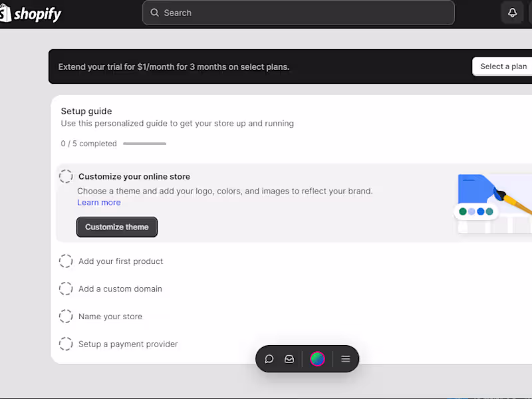Check off Add your first product circle
Image resolution: width=532 pixels, height=399 pixels.
pos(66,261)
